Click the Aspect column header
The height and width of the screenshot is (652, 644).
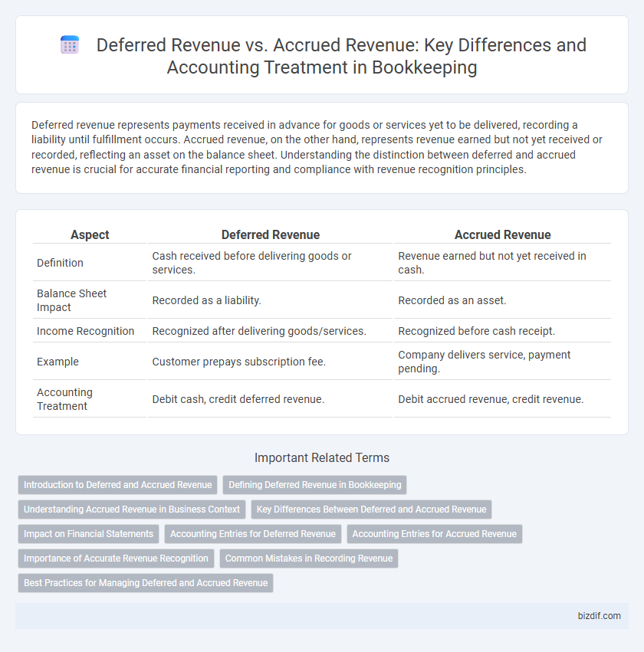[x=90, y=235]
